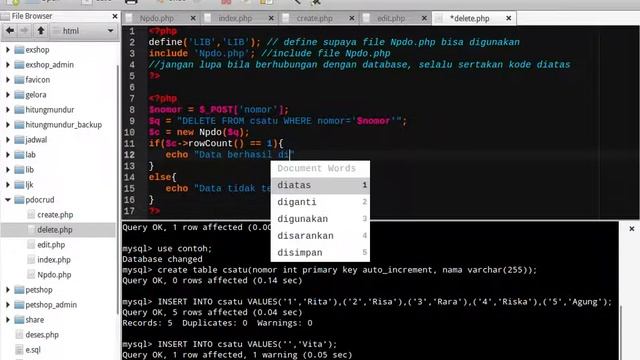
Task: Click the File Browser vertical scrollbar
Action: 118,190
